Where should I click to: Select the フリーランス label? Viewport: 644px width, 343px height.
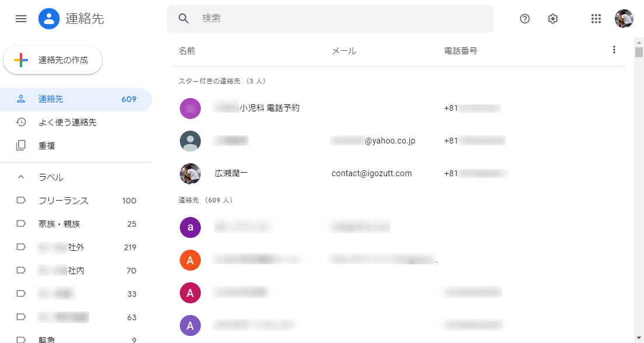tap(63, 201)
